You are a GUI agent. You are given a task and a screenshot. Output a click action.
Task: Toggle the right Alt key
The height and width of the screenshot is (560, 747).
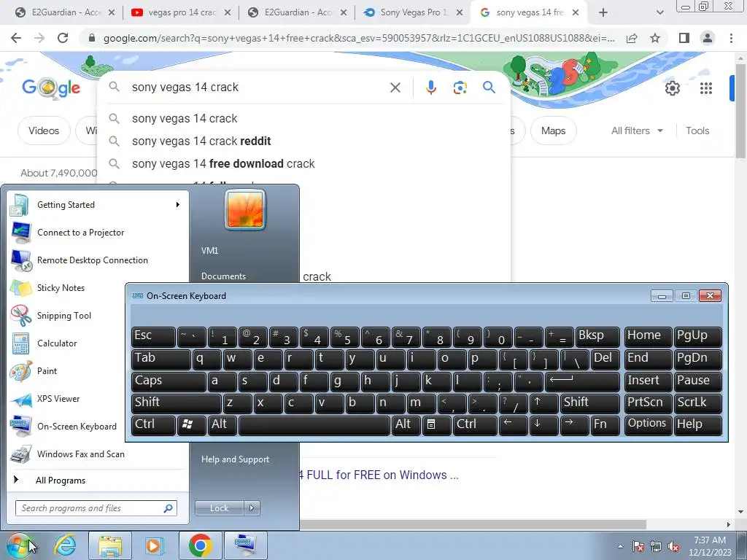tap(406, 425)
